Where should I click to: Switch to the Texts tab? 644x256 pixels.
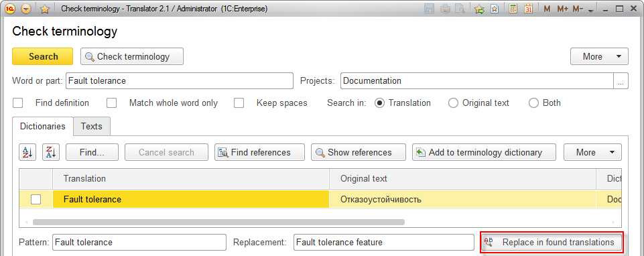(x=92, y=126)
